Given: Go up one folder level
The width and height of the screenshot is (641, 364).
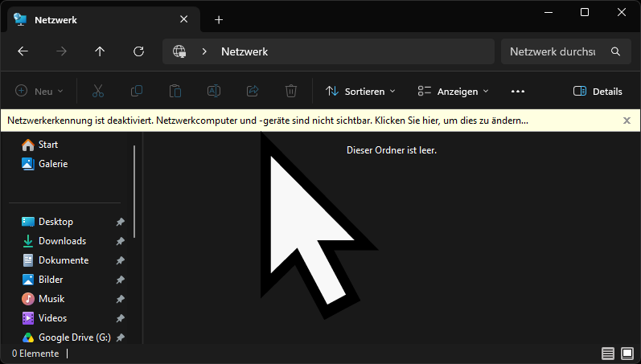Looking at the screenshot, I should pos(100,51).
